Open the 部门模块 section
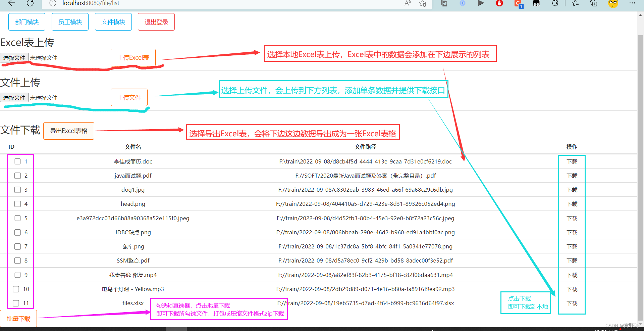Viewport: 644px width, 331px height. (26, 21)
